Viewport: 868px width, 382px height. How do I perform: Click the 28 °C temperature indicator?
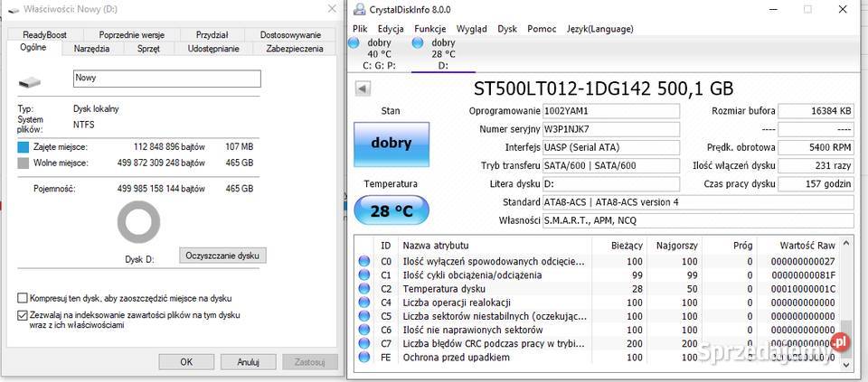point(392,211)
